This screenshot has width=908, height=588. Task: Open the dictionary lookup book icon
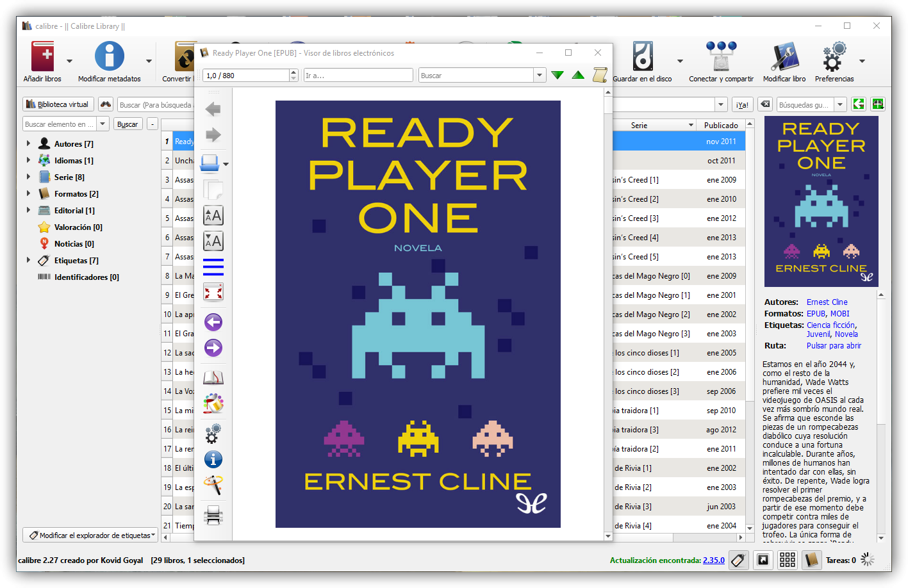(213, 377)
